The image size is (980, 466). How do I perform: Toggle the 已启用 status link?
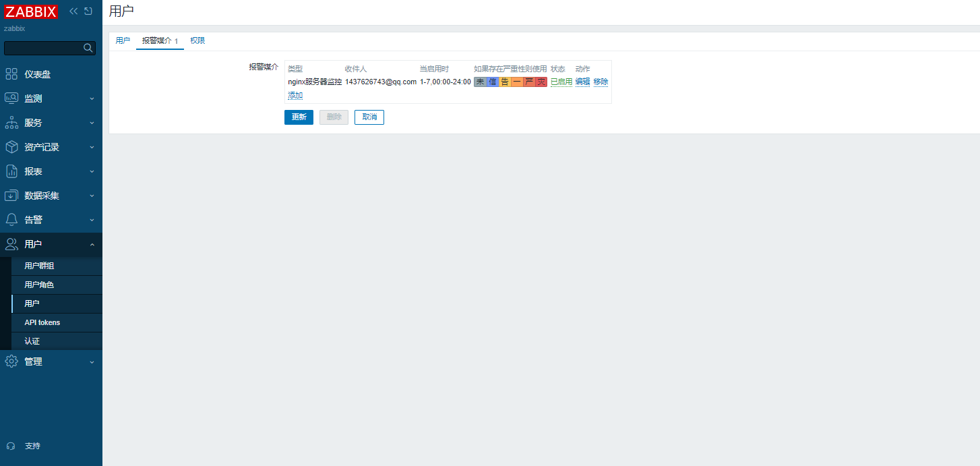(x=561, y=82)
